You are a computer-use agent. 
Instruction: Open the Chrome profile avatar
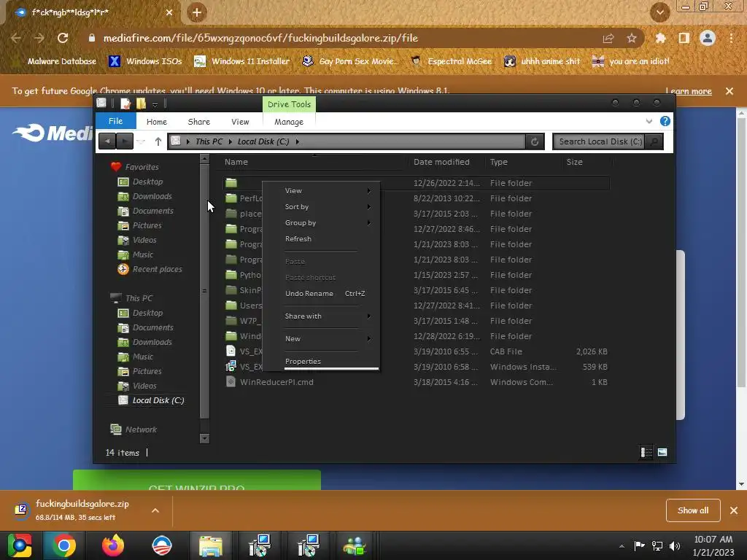(708, 38)
